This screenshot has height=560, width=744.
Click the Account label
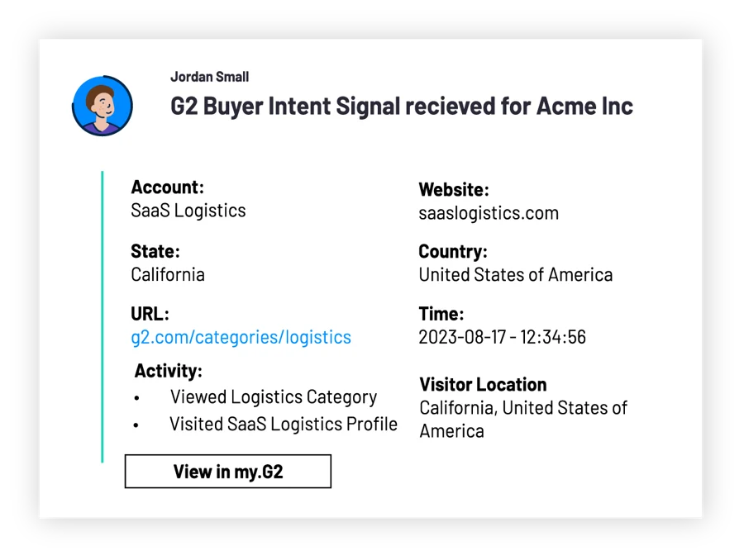[x=168, y=187]
